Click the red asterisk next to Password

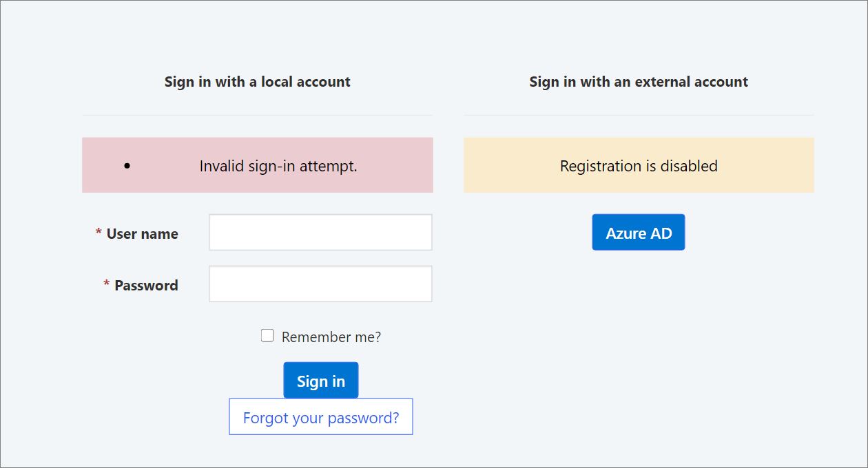(x=105, y=284)
